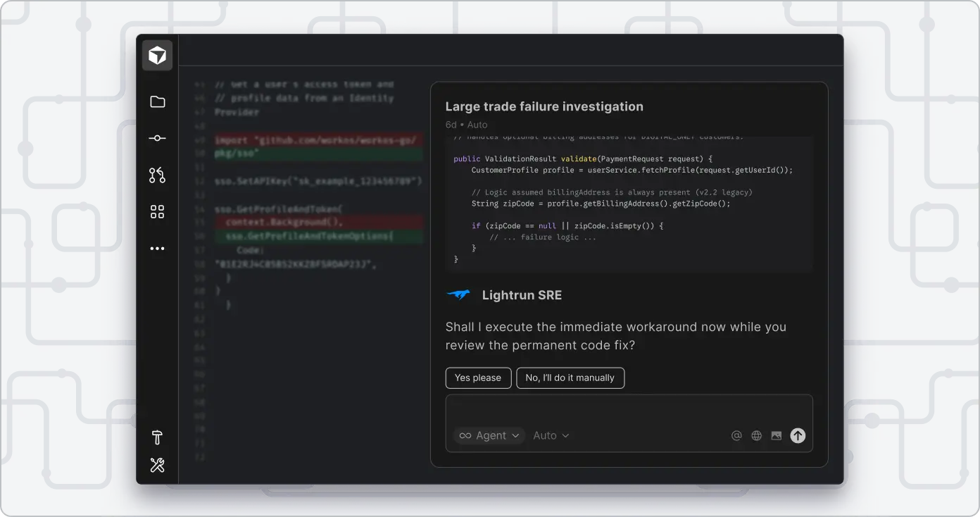Select the hammer build icon near sidebar bottom
980x517 pixels.
(156, 437)
